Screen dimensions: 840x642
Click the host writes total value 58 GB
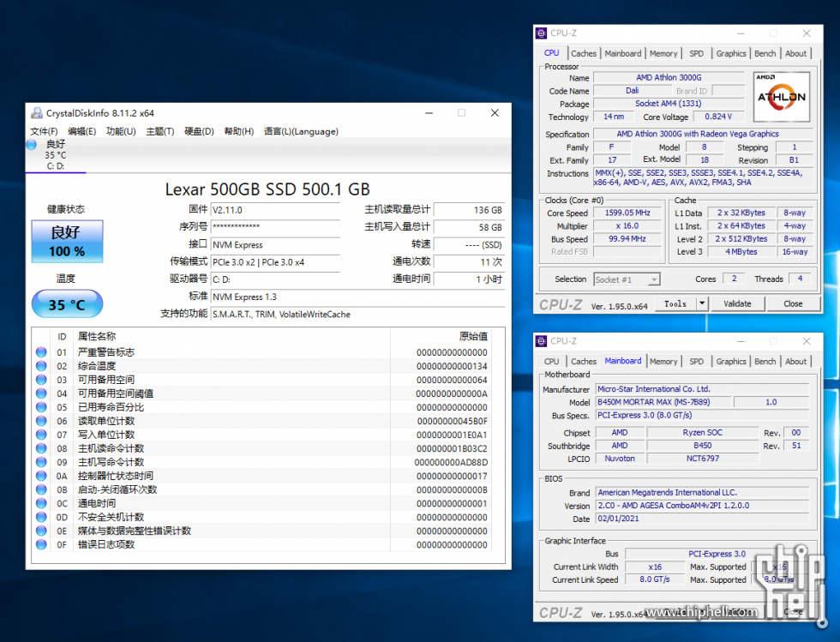point(470,227)
